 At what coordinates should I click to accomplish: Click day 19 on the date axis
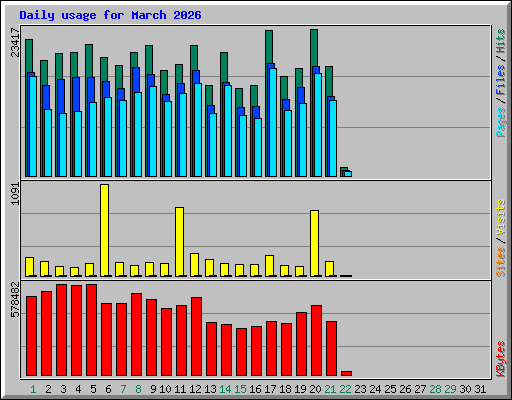coord(300,389)
